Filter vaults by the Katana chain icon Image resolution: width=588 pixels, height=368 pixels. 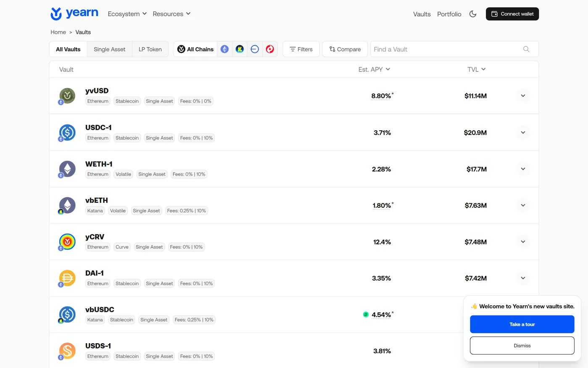click(240, 49)
